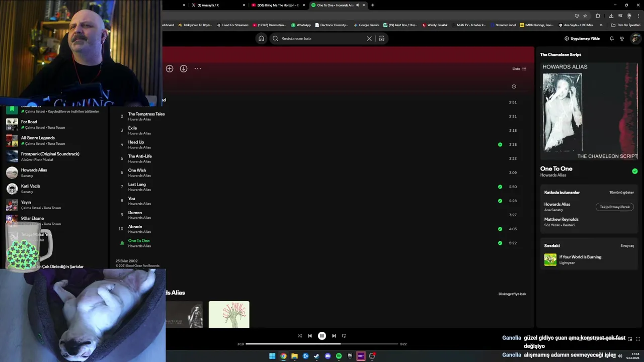Click the duration clock column header
The image size is (644, 362).
514,86
